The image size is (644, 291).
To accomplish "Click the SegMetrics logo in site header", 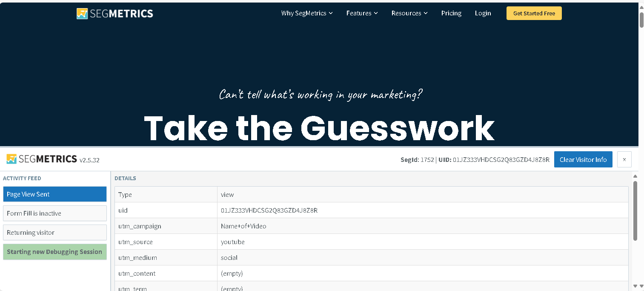I will [115, 14].
